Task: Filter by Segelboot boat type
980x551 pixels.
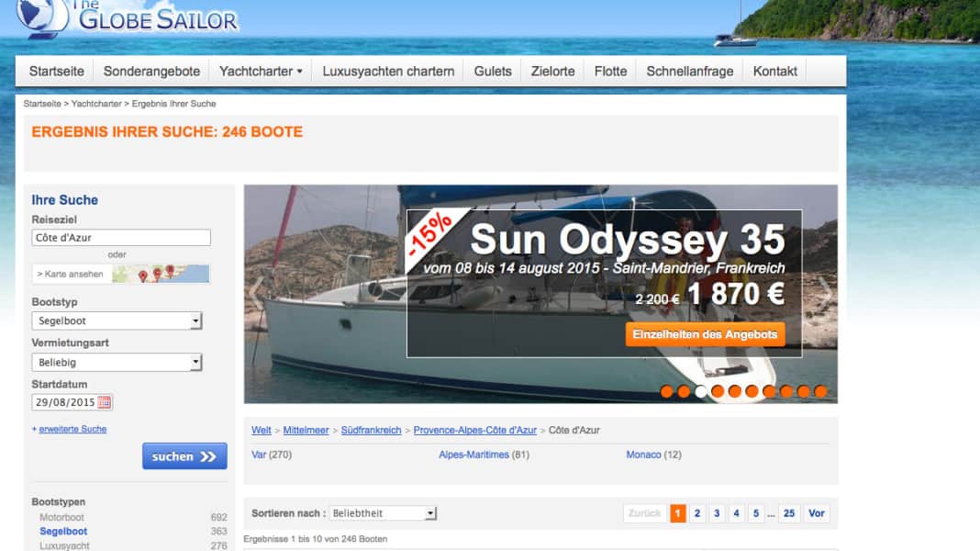Action: tap(63, 531)
